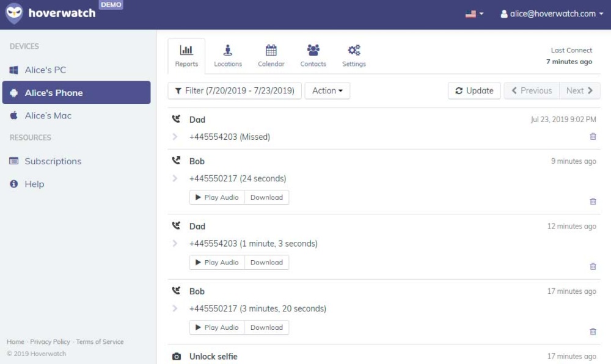611x364 pixels.
Task: Delete Dad's 1 minute, 3 seconds call record
Action: (x=593, y=267)
